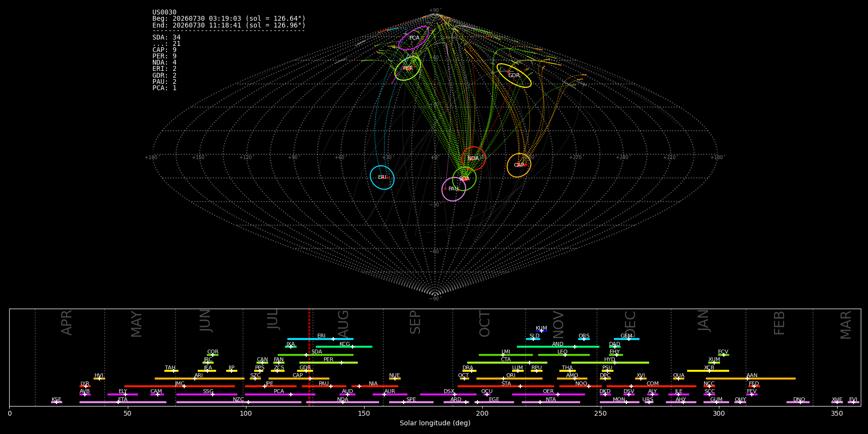Screen dimensions: 868x434
Task: Click the STA red shower bar
Action: [506, 386]
